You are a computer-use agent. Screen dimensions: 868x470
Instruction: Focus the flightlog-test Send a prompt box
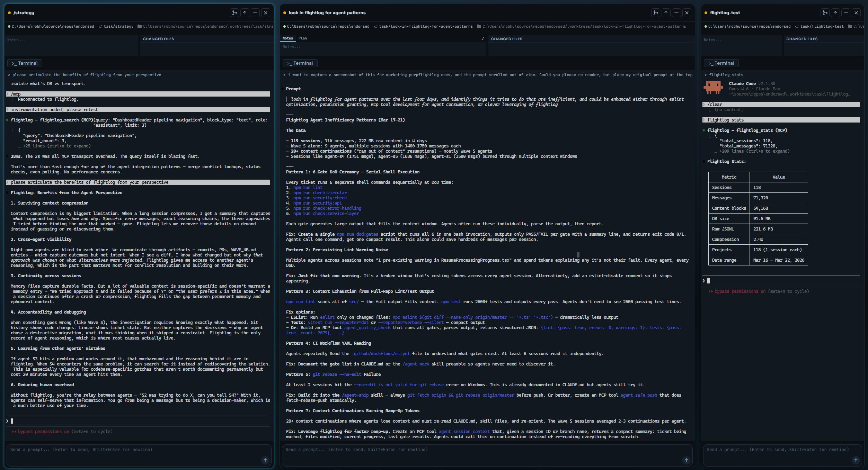[782, 455]
